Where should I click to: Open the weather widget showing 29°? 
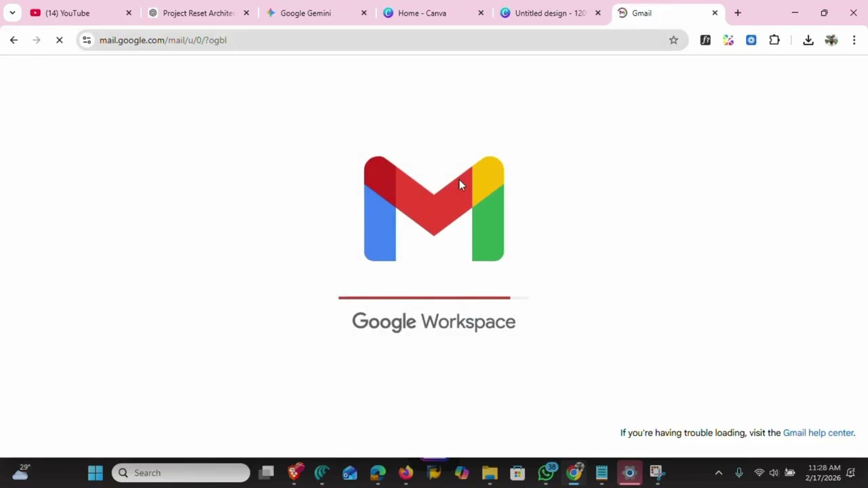coord(20,472)
